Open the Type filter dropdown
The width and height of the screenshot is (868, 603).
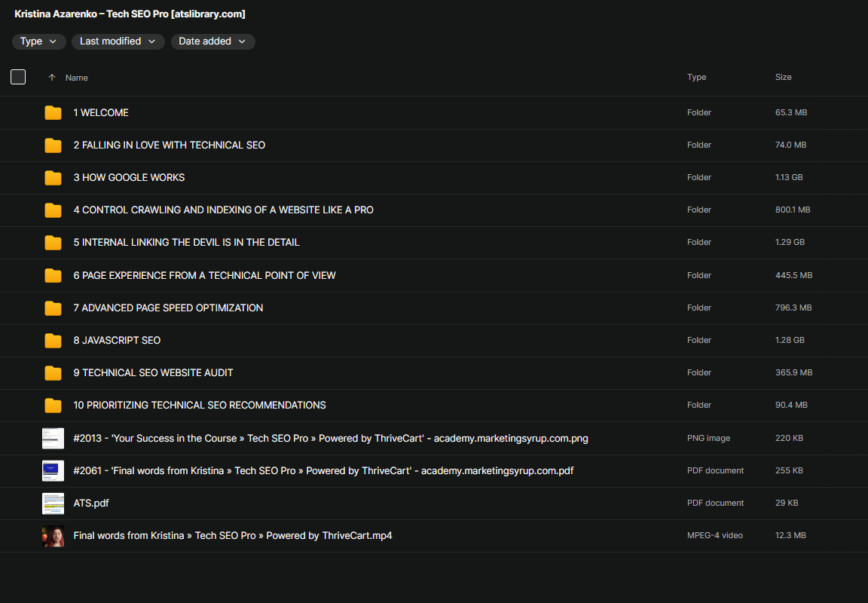(38, 41)
